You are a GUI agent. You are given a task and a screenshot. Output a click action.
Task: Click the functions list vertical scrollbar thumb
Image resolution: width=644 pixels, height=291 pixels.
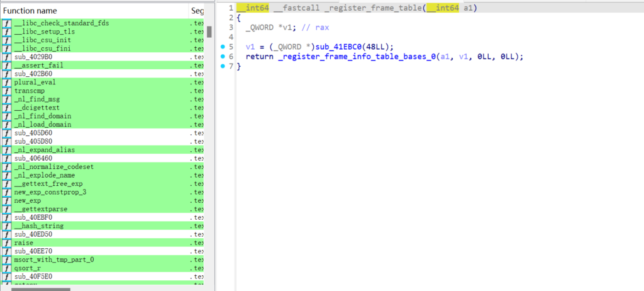[209, 31]
